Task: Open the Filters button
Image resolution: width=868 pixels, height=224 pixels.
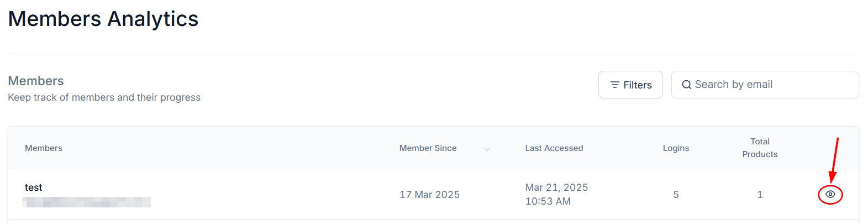Action: [x=630, y=85]
